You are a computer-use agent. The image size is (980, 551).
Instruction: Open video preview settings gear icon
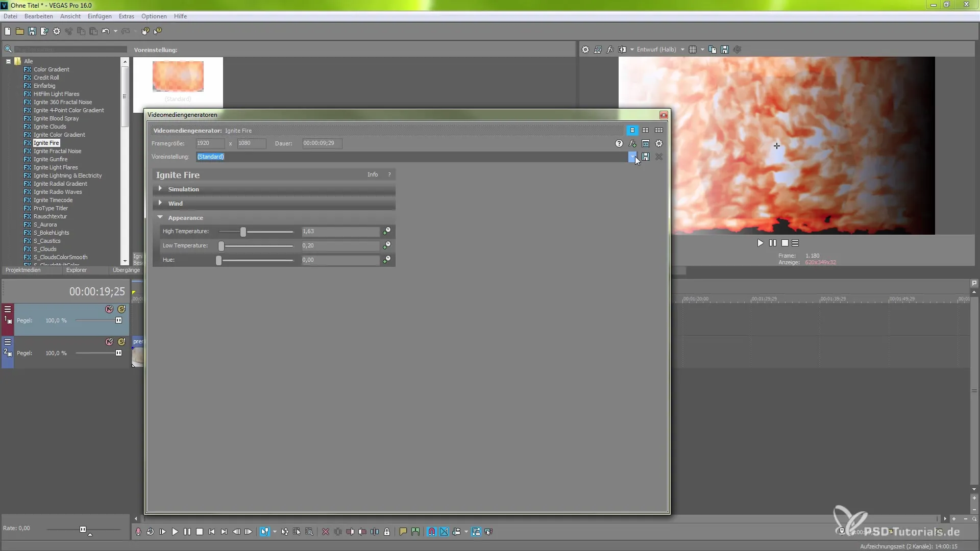585,49
